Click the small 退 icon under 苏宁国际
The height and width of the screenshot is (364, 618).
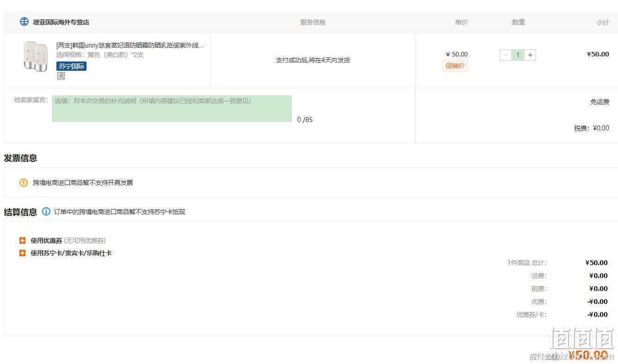pos(61,76)
